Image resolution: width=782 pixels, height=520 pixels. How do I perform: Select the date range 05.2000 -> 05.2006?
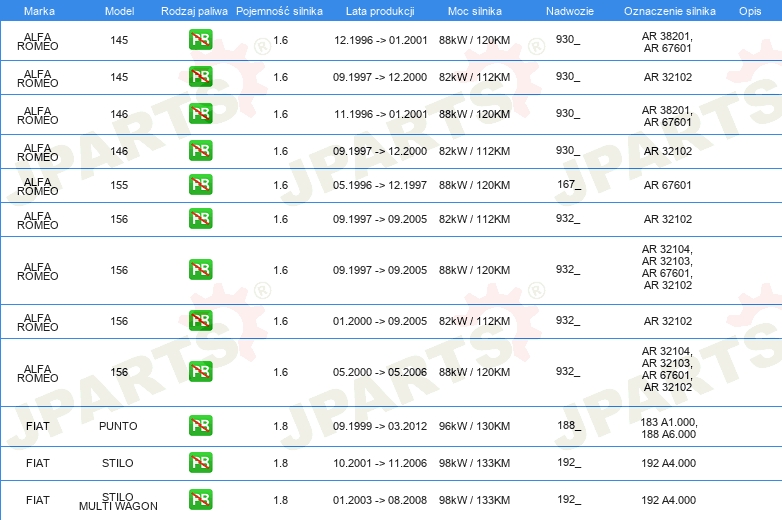(x=380, y=372)
